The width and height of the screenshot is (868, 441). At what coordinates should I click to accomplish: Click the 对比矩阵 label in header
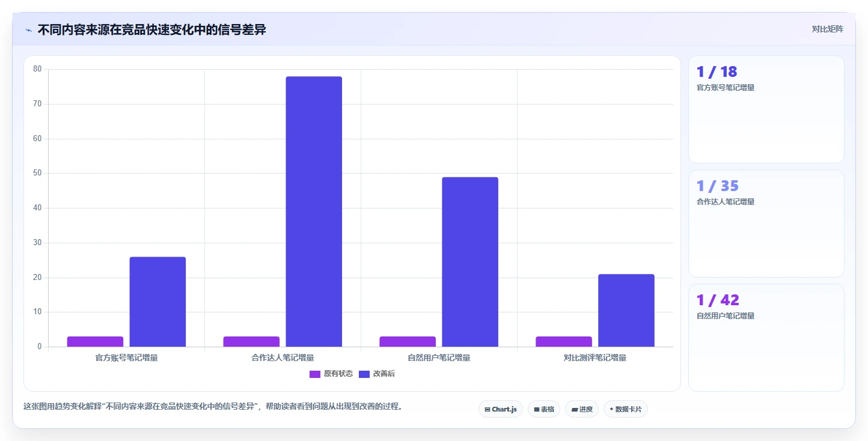[827, 29]
